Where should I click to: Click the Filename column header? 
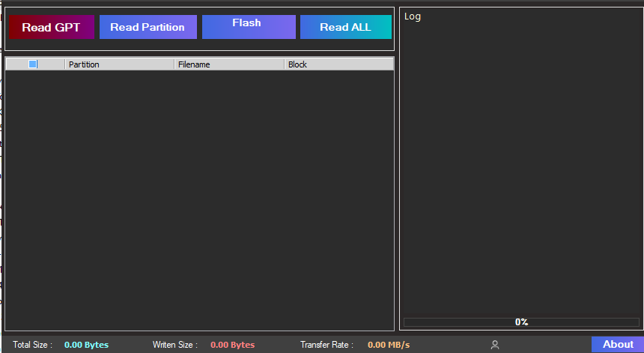click(228, 64)
